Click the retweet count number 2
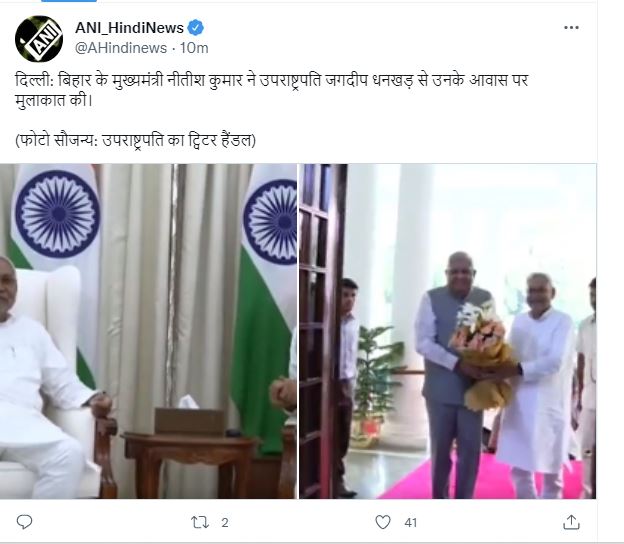 tap(224, 523)
